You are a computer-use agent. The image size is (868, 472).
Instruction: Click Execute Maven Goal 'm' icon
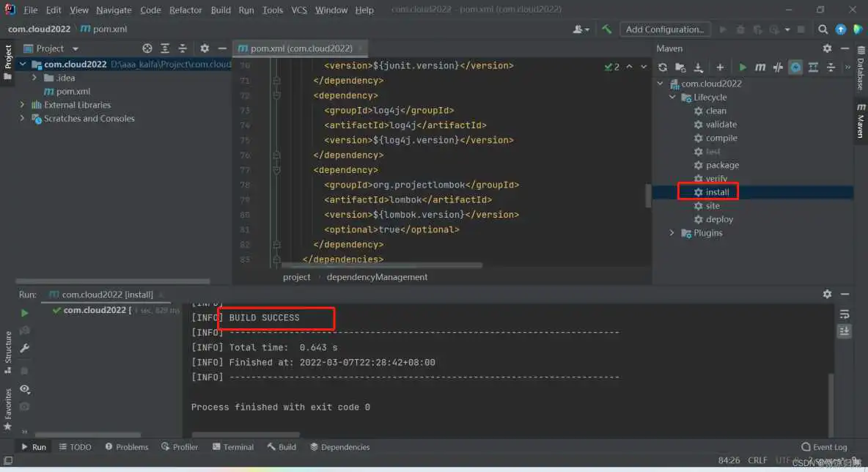click(760, 67)
